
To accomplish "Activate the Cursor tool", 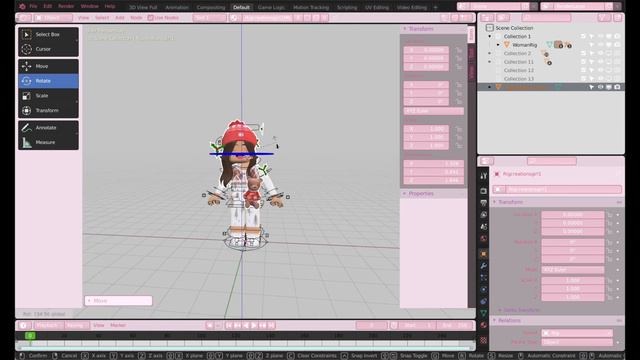I will (x=48, y=49).
